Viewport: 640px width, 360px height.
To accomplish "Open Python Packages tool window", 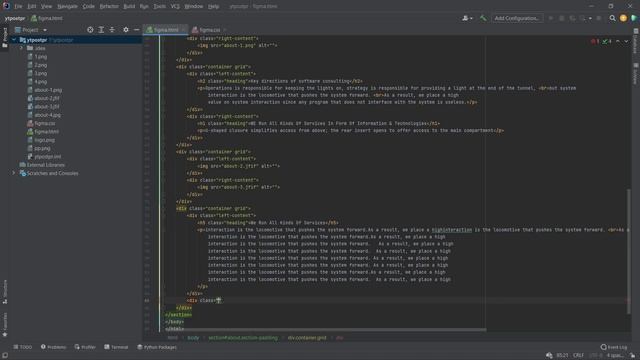I will tap(157, 347).
